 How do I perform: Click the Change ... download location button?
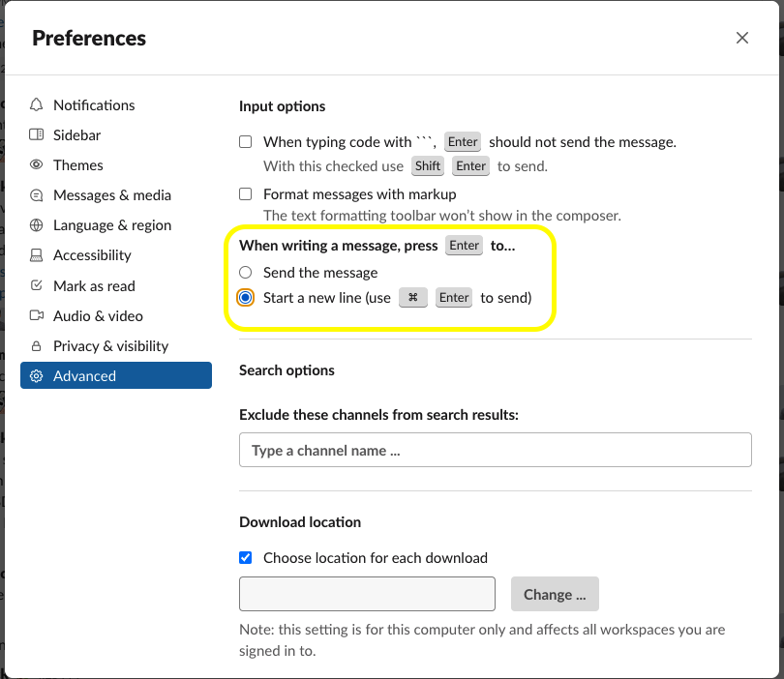pyautogui.click(x=555, y=594)
